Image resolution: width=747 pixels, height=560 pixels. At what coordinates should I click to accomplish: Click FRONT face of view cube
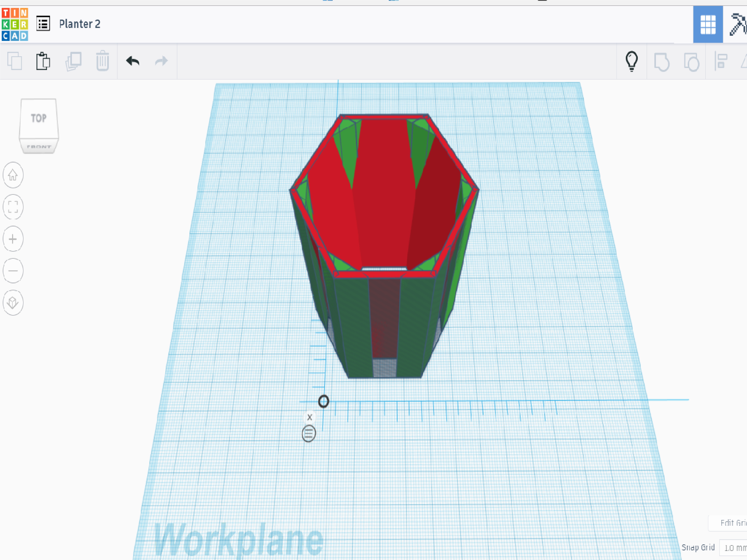(x=39, y=146)
